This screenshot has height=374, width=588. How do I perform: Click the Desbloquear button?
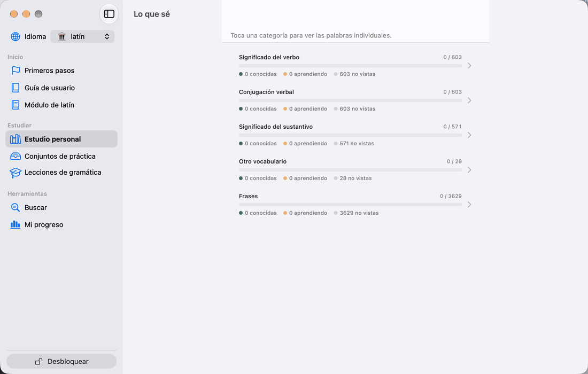(x=61, y=361)
